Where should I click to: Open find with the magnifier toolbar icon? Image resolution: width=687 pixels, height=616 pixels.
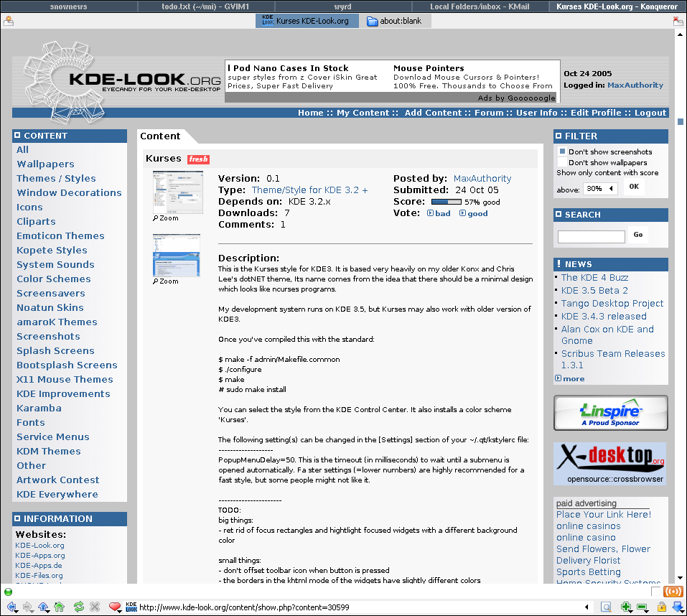pos(606,607)
